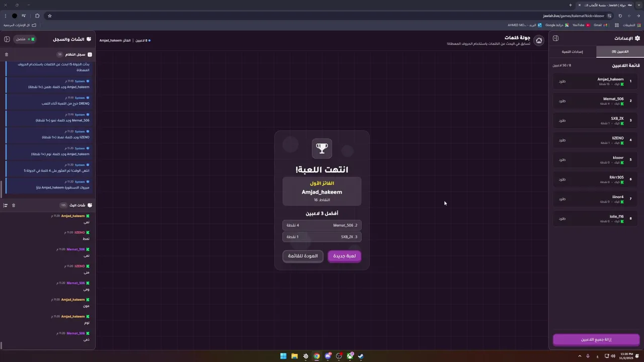Collapse the الشات والسجل panel
Image resolution: width=644 pixels, height=362 pixels.
tap(7, 39)
